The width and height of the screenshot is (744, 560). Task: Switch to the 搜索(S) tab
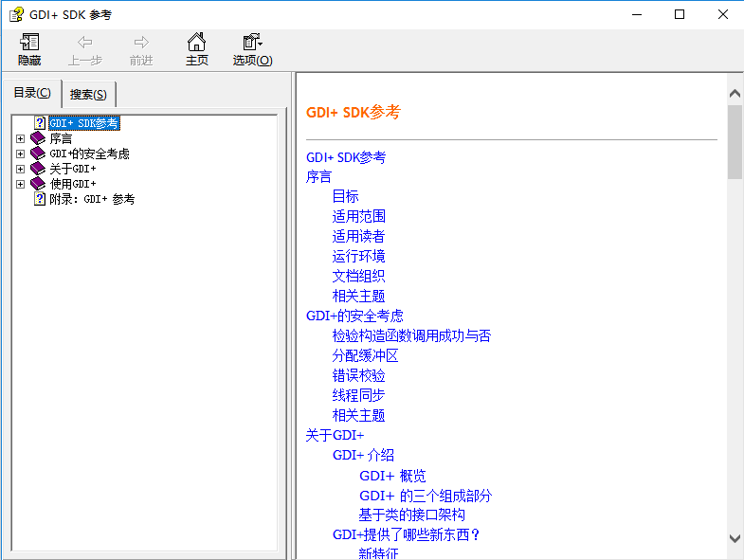(89, 95)
